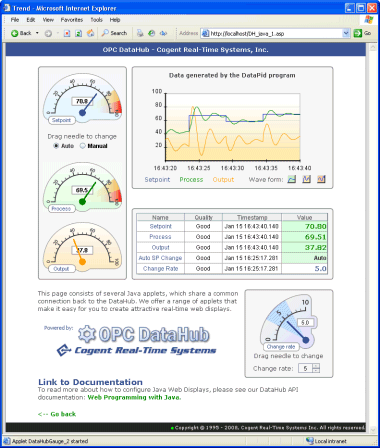Open Web Programming with Java link

(x=134, y=397)
